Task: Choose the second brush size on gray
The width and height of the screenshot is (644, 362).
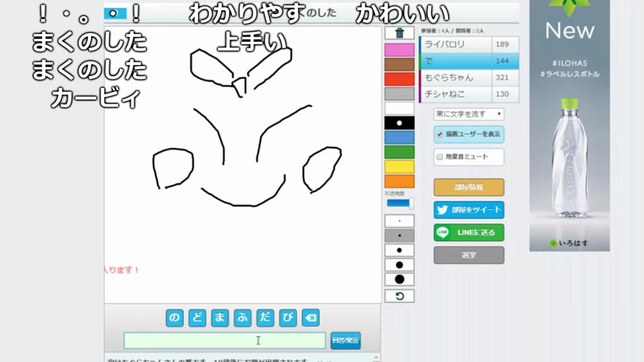Action: click(x=399, y=235)
